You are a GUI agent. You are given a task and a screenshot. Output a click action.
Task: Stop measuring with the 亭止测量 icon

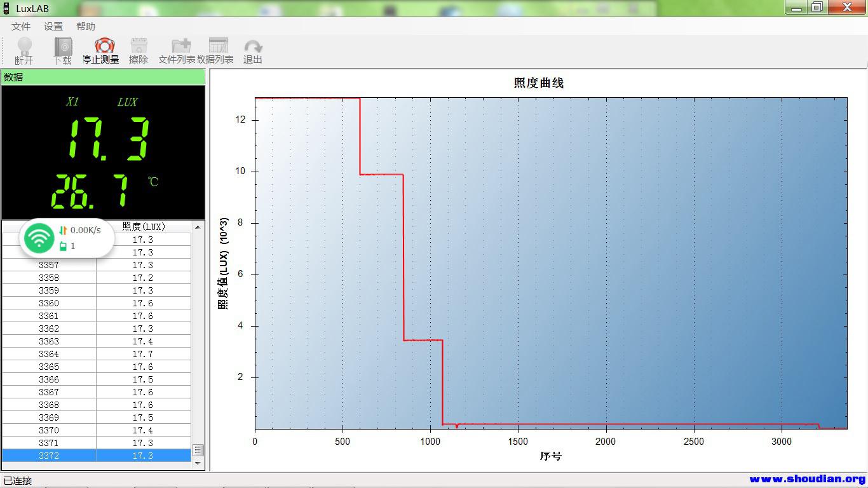pyautogui.click(x=100, y=51)
